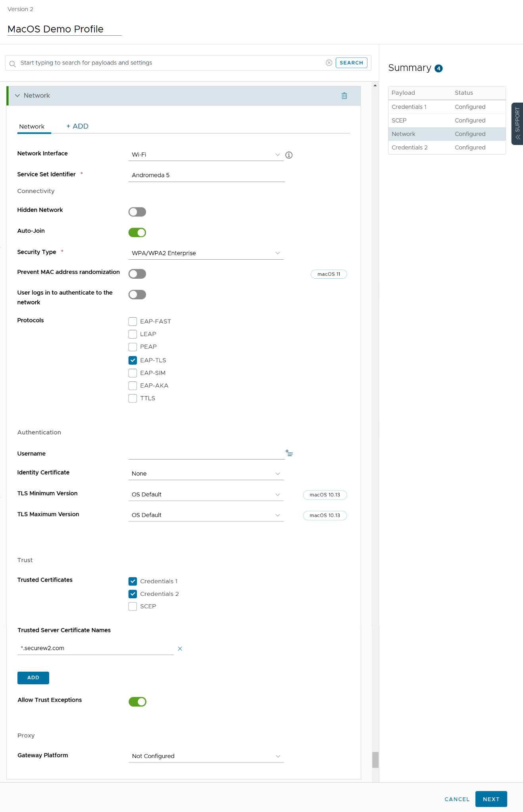The height and width of the screenshot is (812, 523).
Task: Open the Gateway Platform dropdown
Action: click(x=206, y=756)
